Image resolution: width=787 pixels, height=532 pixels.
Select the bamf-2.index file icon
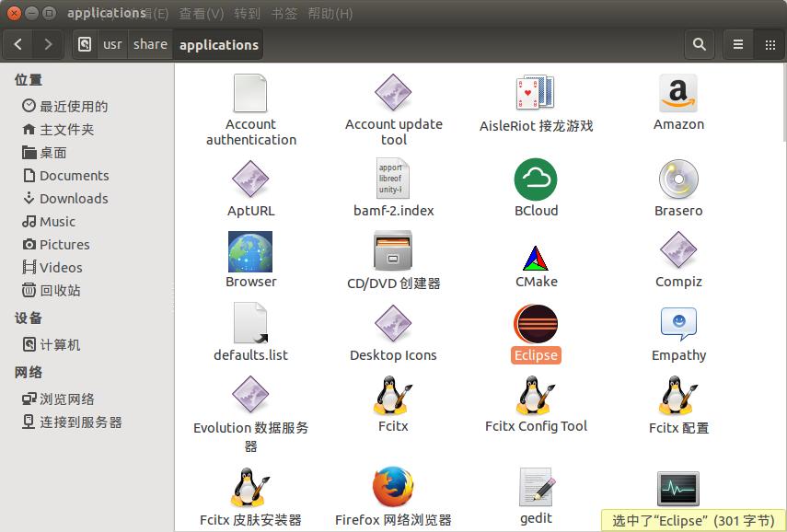tap(393, 179)
